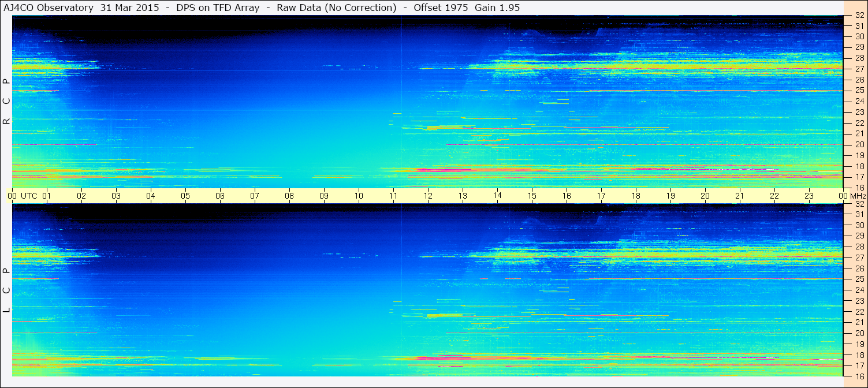Viewport: 868px width, 388px height.
Task: Click the 28 MHz label of RCP panel
Action: (859, 58)
